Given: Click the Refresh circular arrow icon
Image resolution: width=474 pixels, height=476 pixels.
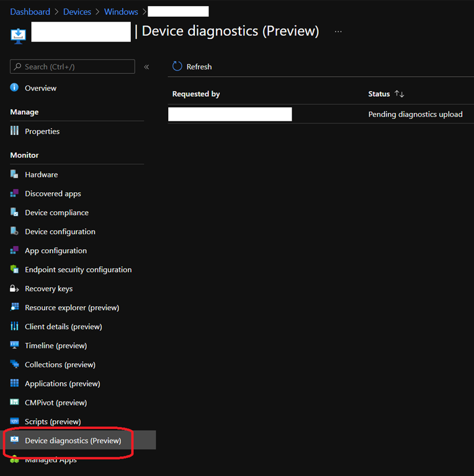Looking at the screenshot, I should pos(177,66).
